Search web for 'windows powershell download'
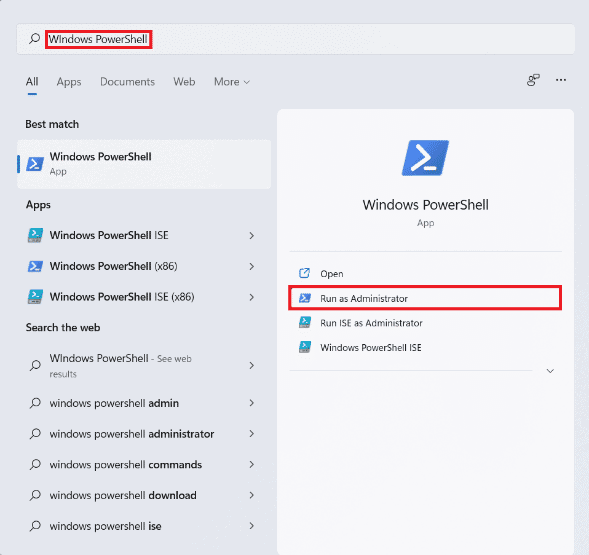Viewport: 589px width, 555px height. pos(123,496)
